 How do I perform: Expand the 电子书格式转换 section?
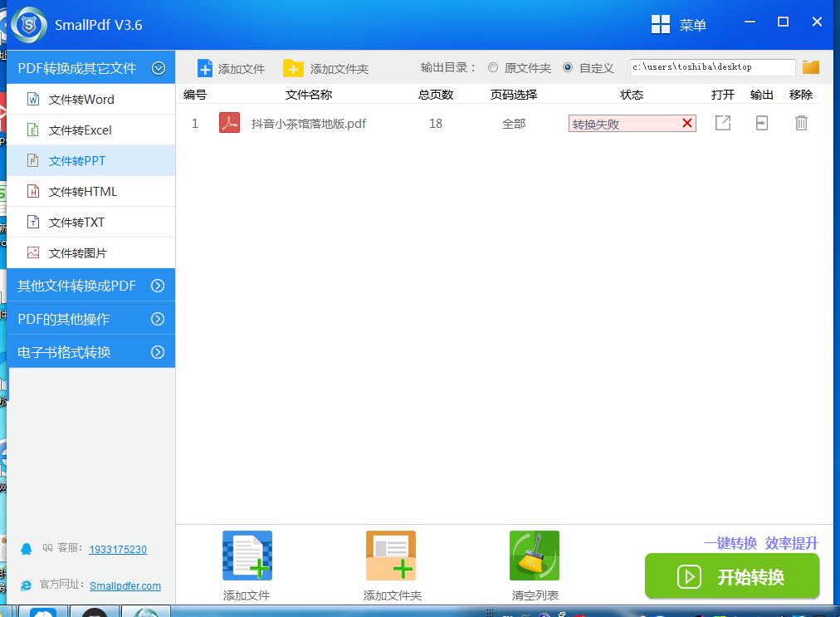158,352
